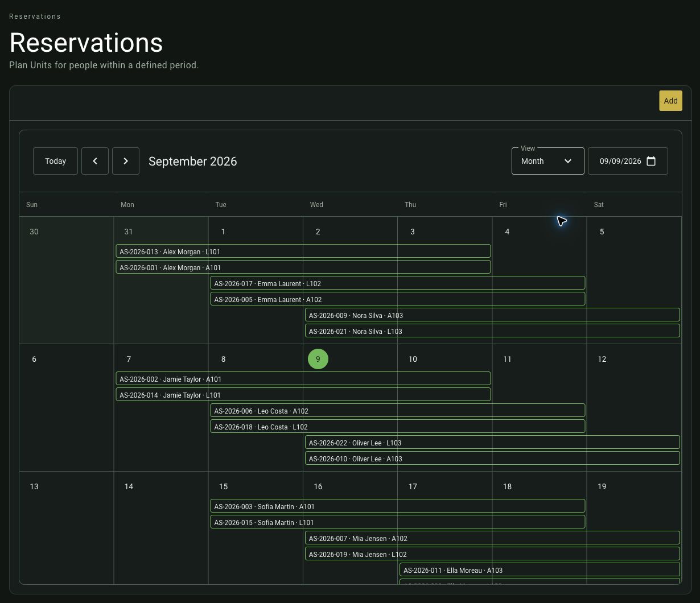Open reservation AS-2026-019 Mia Jensen L102
700x603 pixels.
pyautogui.click(x=492, y=554)
